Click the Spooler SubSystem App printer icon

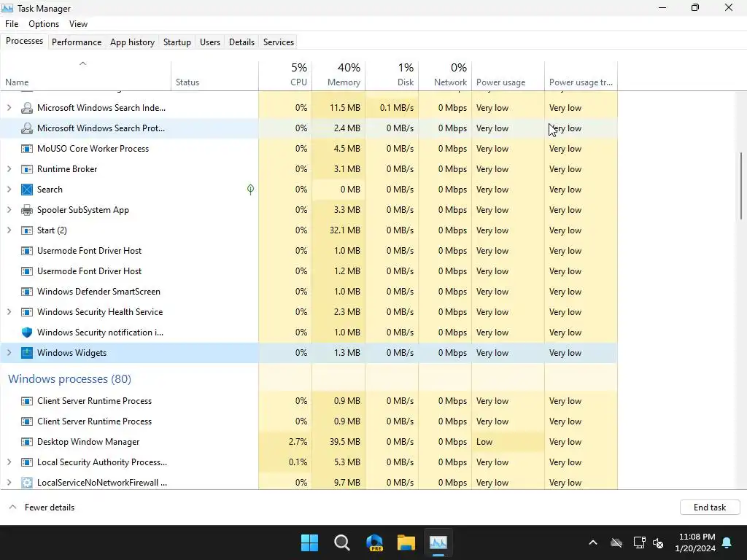pyautogui.click(x=27, y=210)
